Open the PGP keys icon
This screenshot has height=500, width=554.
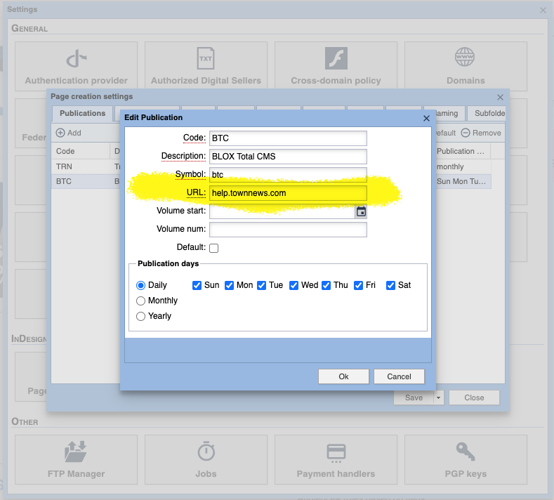click(465, 451)
